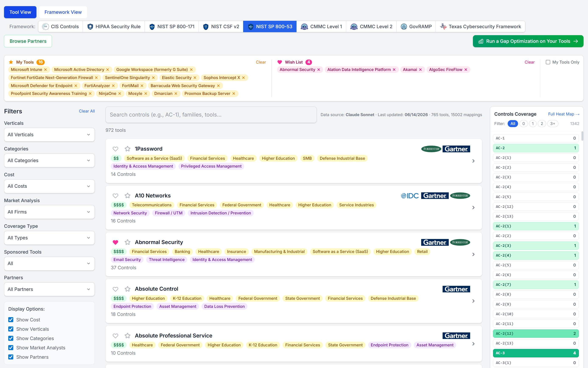Remove NinjaOne from My Tools

(120, 94)
